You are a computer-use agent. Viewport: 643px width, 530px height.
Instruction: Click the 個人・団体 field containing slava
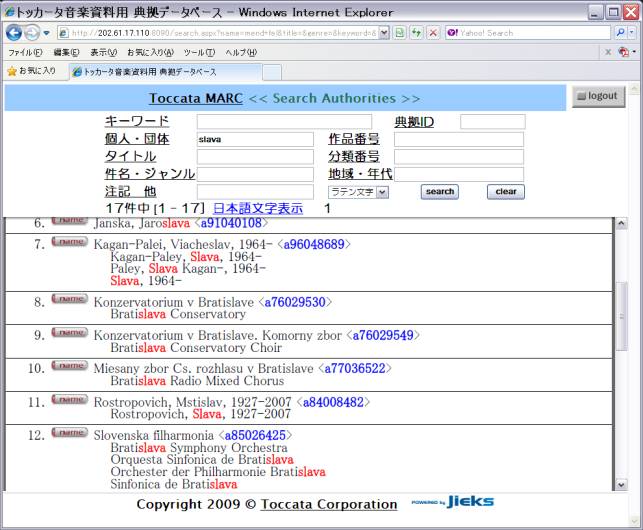click(255, 139)
